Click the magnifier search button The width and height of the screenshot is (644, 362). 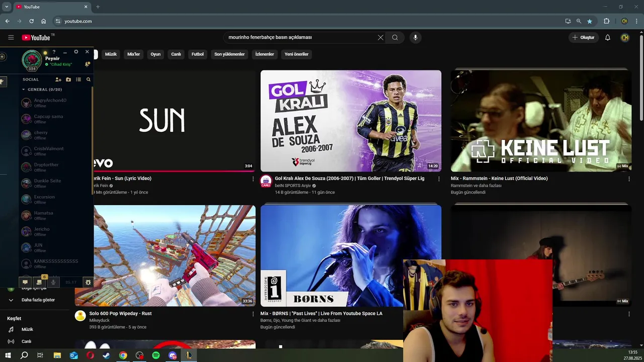[395, 37]
